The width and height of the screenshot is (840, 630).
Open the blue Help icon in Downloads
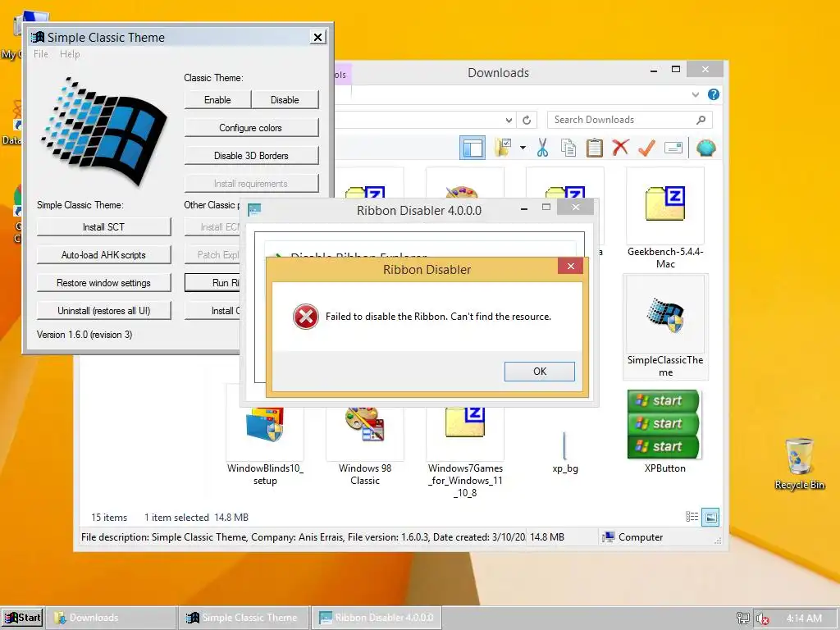pos(714,95)
